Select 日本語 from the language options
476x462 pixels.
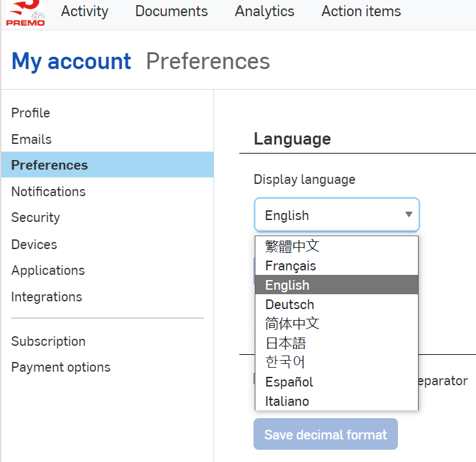pos(285,343)
